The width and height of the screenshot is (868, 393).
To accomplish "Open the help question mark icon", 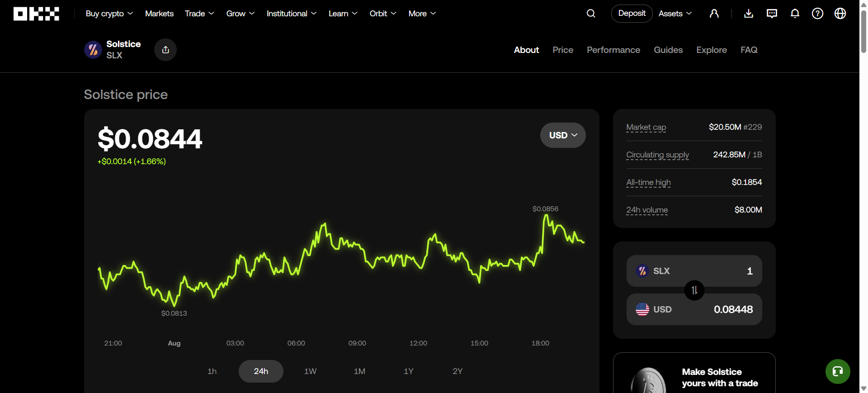I will (817, 14).
